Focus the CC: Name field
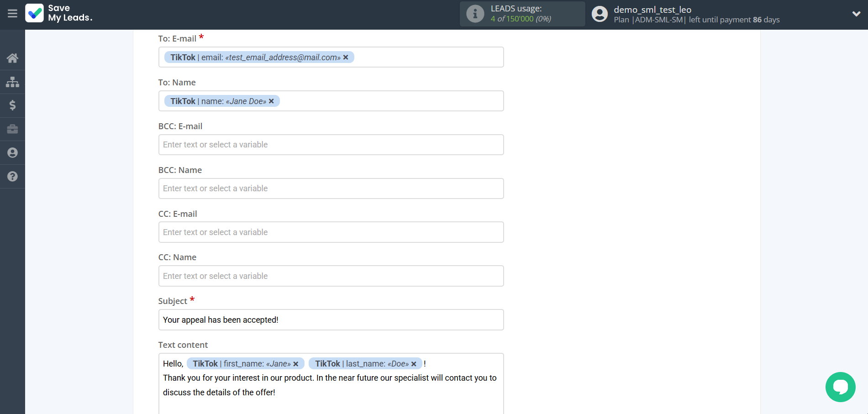 pyautogui.click(x=331, y=276)
